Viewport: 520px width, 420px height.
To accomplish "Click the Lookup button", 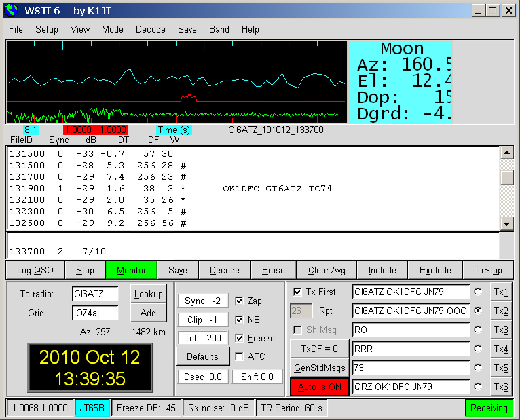I will coord(148,294).
